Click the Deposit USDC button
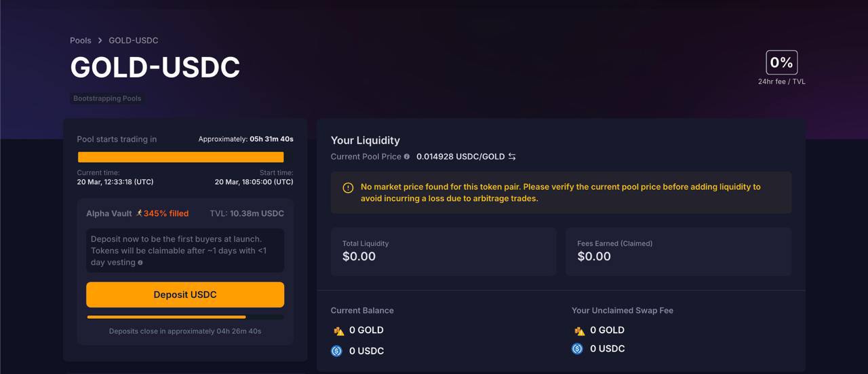Screen dimensions: 868x374 (x=185, y=295)
